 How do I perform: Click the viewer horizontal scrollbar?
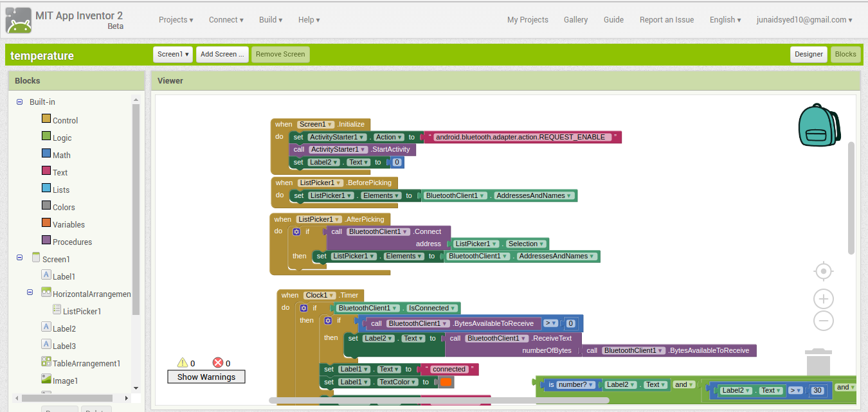[x=439, y=400]
